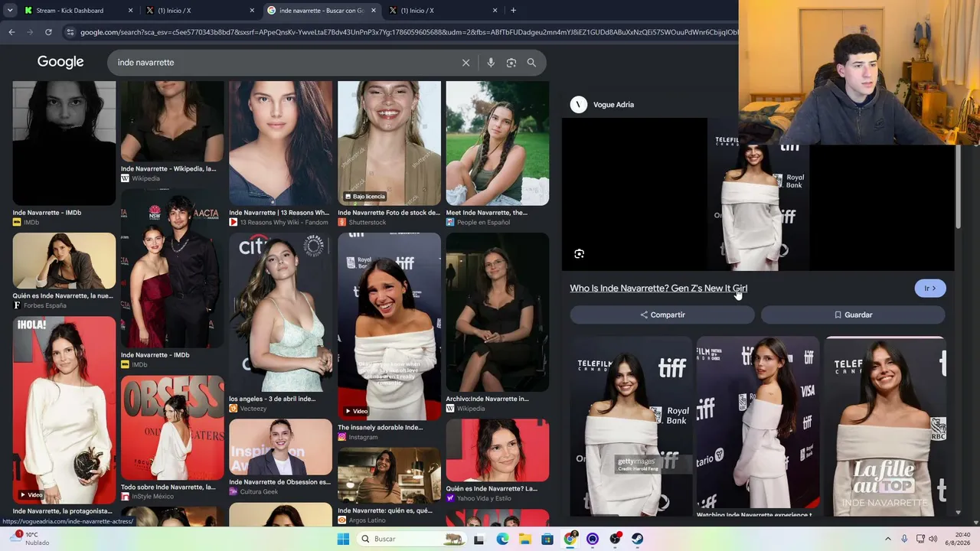The height and width of the screenshot is (551, 980).
Task: Click the microphone tray icon
Action: [904, 539]
